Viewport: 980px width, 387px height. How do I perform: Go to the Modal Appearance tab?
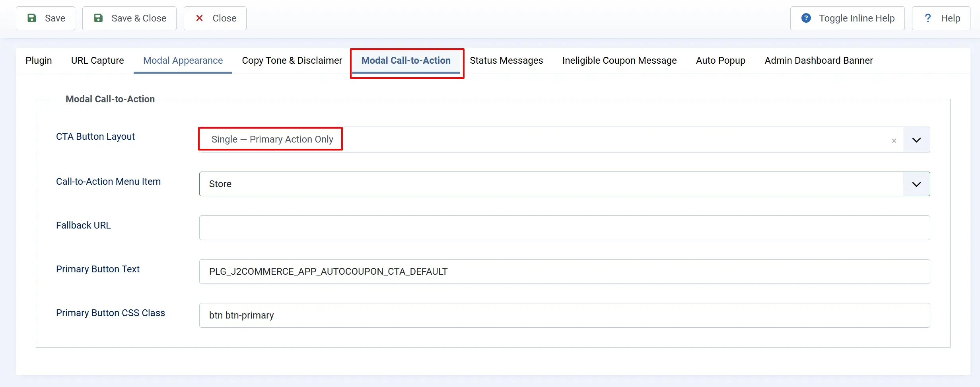[183, 61]
